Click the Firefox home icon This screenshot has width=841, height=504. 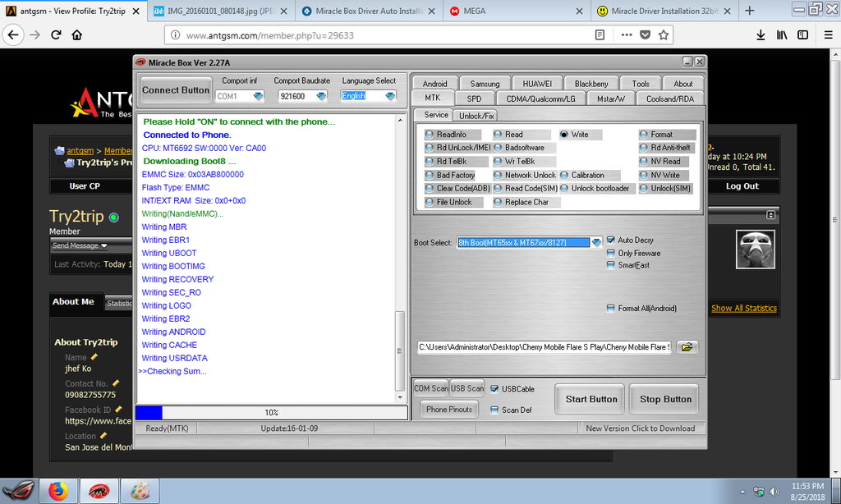pos(77,34)
